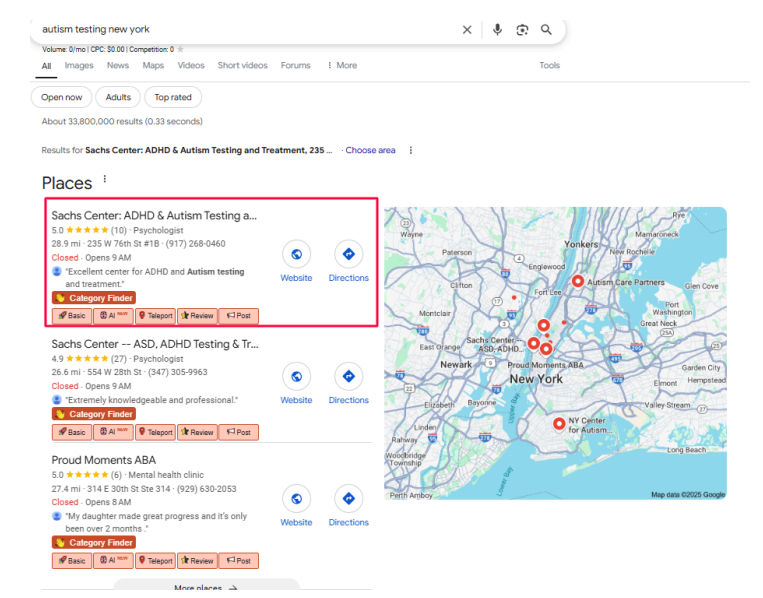Get Directions icon for Sachs Center -- ASD, ADHD

[x=348, y=376]
